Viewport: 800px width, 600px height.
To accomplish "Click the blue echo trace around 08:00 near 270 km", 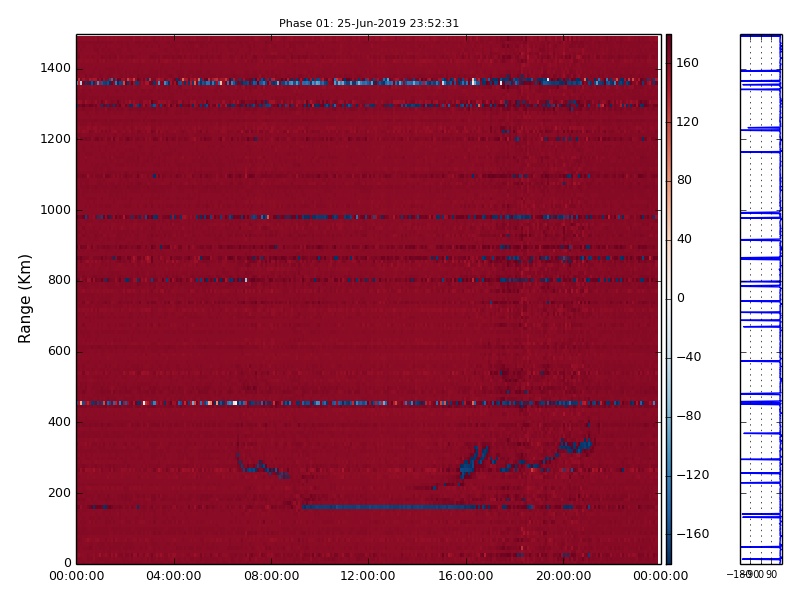I will (x=263, y=467).
